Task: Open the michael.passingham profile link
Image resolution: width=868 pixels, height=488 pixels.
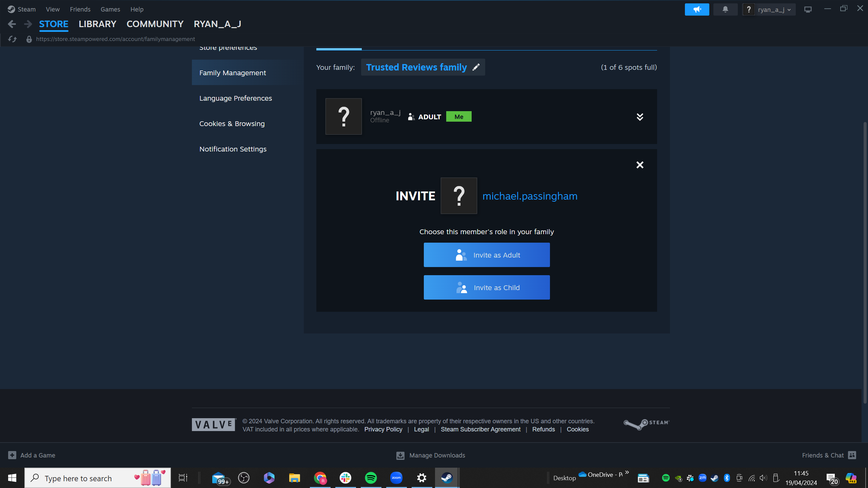Action: [x=530, y=196]
